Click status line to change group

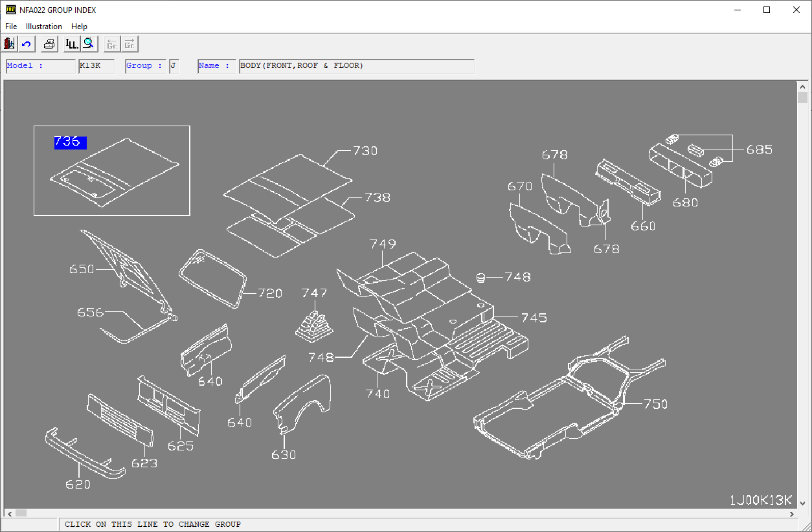coord(153,524)
